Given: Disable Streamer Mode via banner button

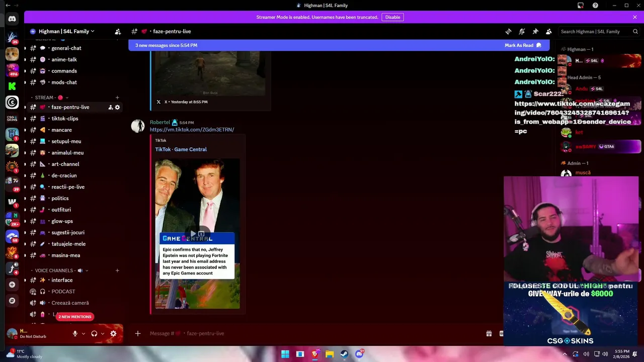Looking at the screenshot, I should (x=392, y=17).
